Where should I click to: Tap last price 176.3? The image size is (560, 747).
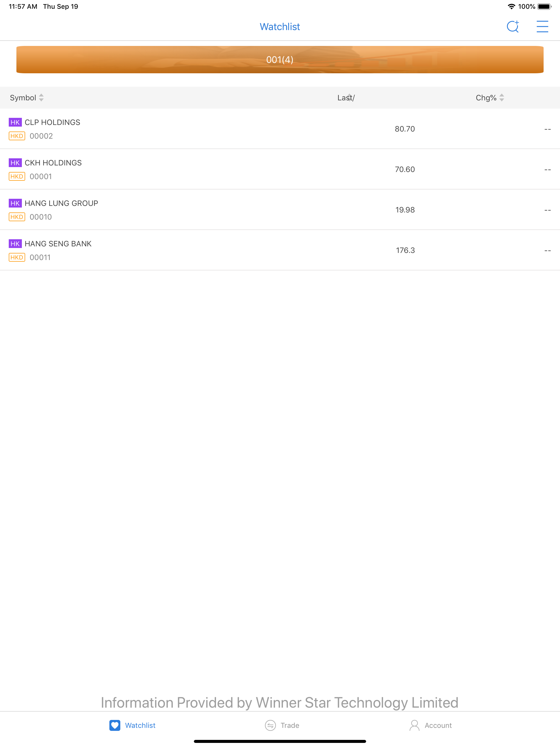tap(405, 250)
